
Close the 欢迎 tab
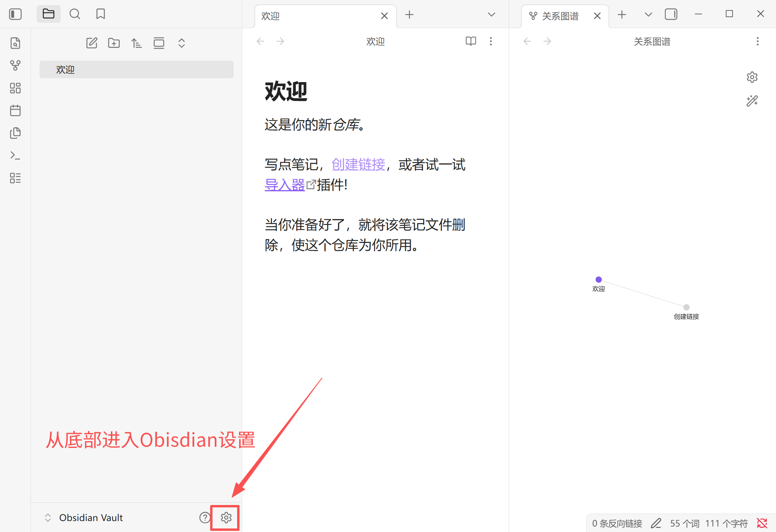pyautogui.click(x=384, y=16)
